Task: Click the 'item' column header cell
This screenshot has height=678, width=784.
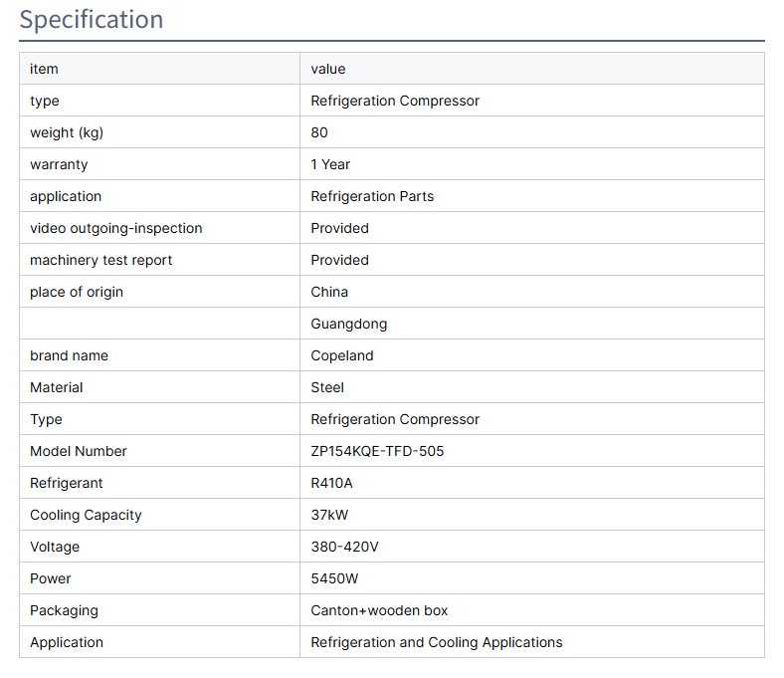Action: (44, 69)
